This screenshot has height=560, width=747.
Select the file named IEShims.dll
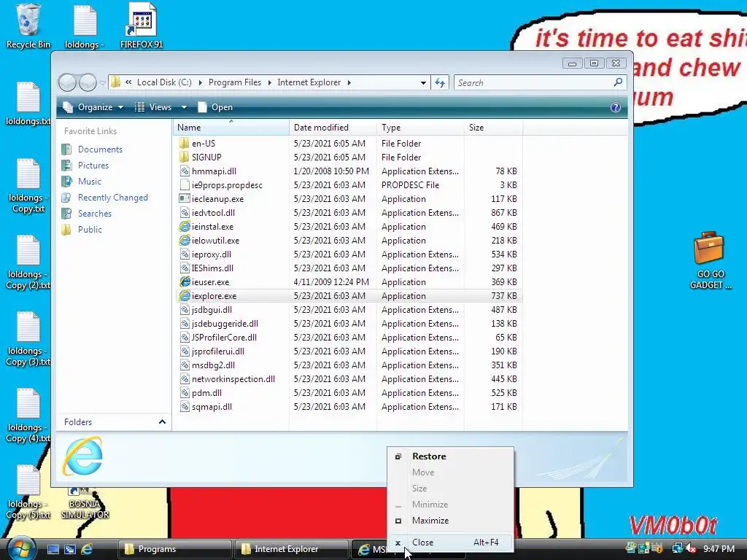[x=212, y=268]
